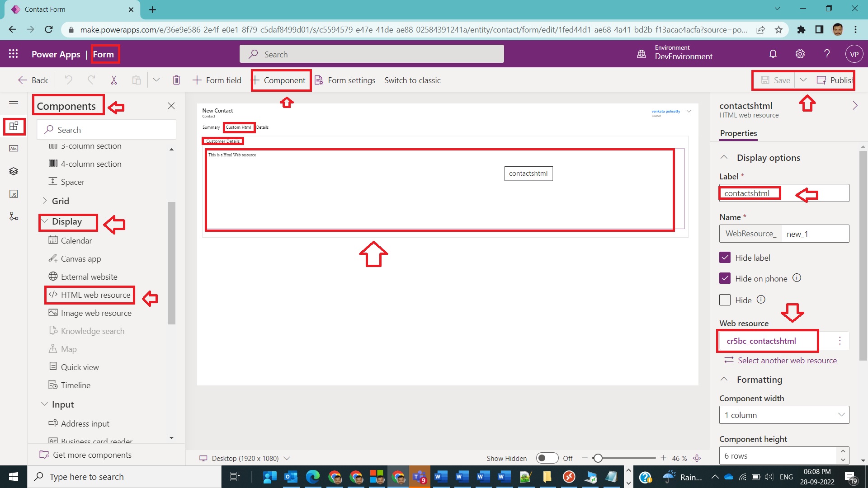This screenshot has height=488, width=868.
Task: Open the data relationships icon in sidebar
Action: pyautogui.click(x=14, y=216)
